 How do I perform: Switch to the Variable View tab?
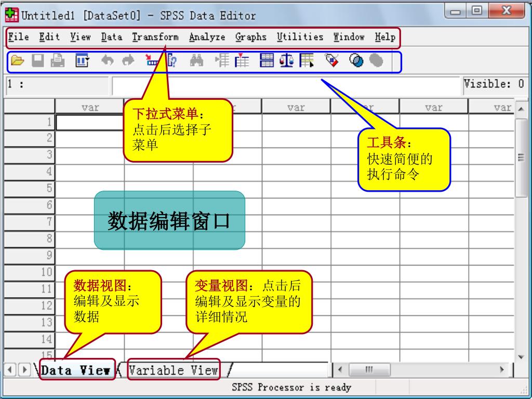pyautogui.click(x=174, y=370)
